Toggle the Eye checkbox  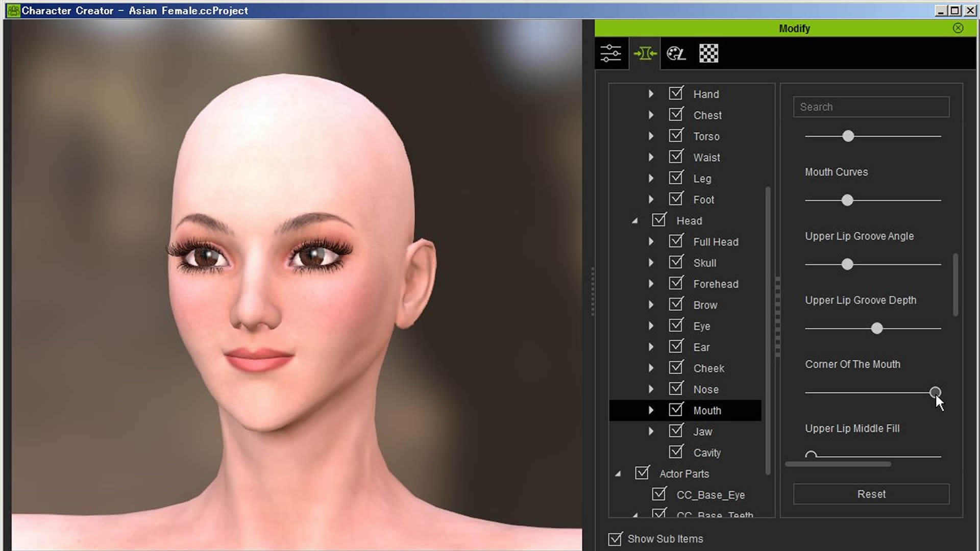(676, 325)
